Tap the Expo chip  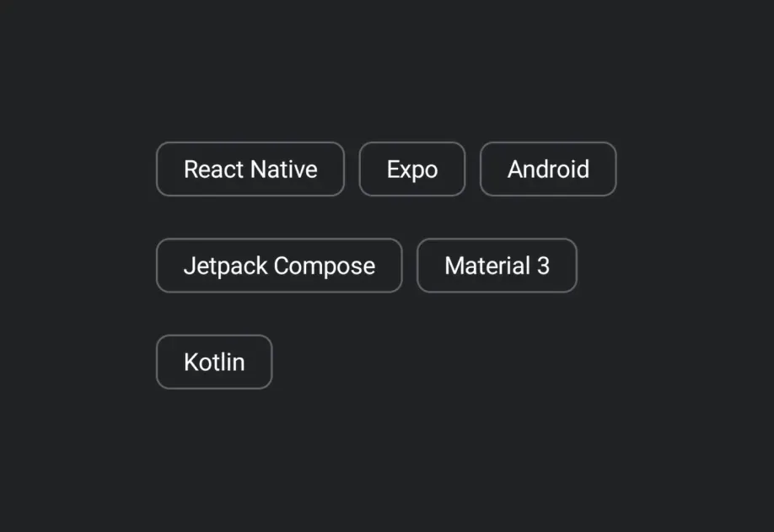tap(412, 169)
